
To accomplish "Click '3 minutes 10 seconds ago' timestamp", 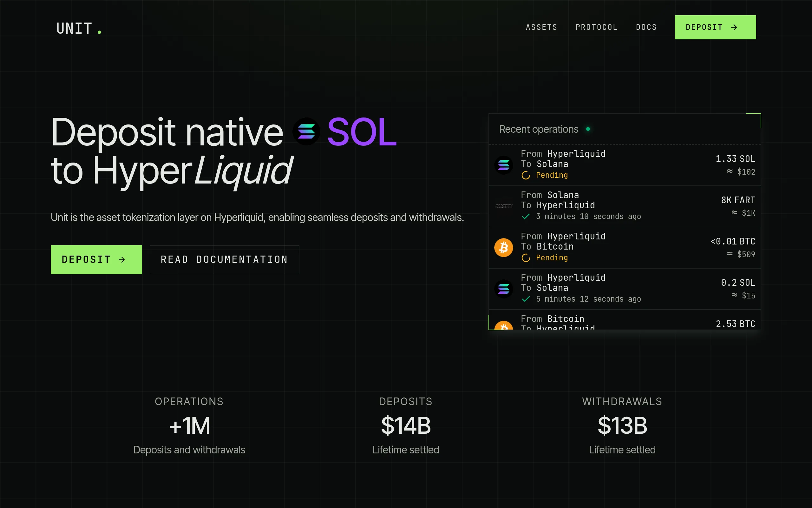I will coord(588,216).
